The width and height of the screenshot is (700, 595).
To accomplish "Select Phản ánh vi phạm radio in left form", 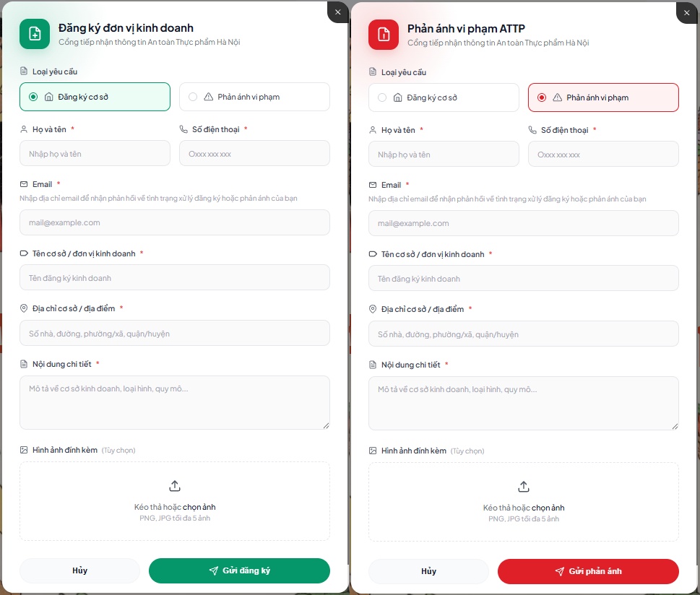I will (193, 97).
